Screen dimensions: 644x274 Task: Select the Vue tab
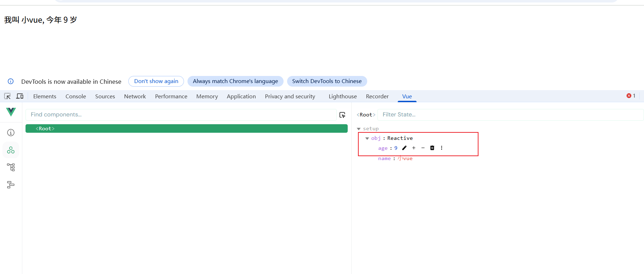click(x=407, y=96)
